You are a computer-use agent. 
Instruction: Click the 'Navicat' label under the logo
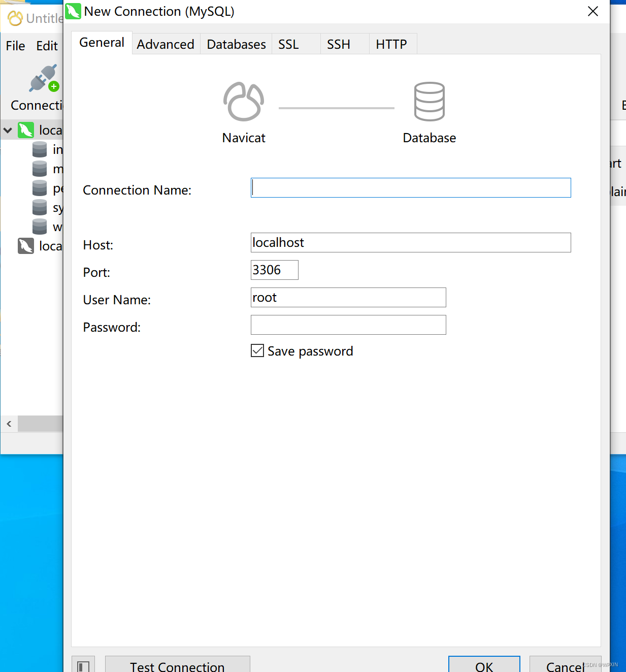[x=244, y=138]
